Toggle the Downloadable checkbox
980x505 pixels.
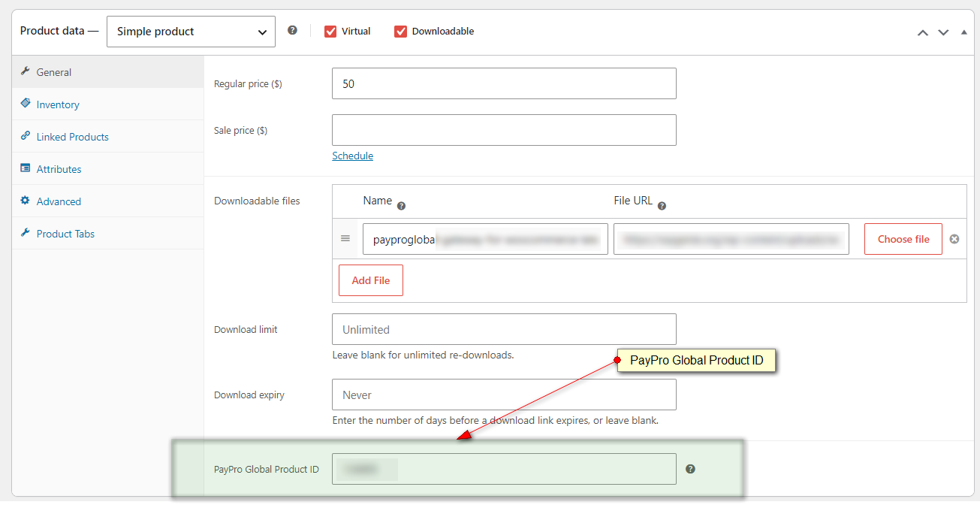pyautogui.click(x=400, y=32)
